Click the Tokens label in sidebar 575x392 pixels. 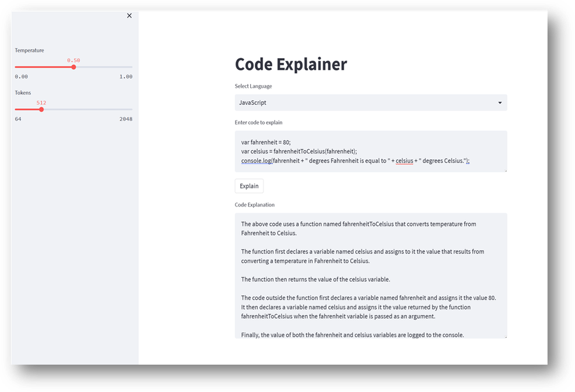[x=23, y=93]
